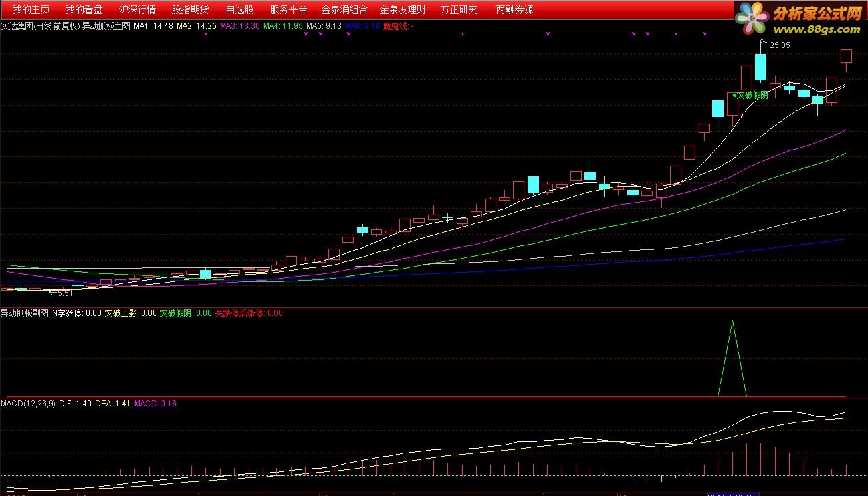The height and width of the screenshot is (496, 868).
Task: Select the 金泉涌组合 tab
Action: click(x=344, y=10)
